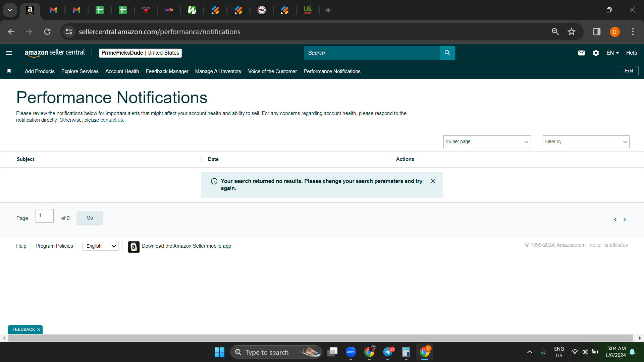
Task: Click the PrimePicksDude account switcher
Action: (x=140, y=53)
